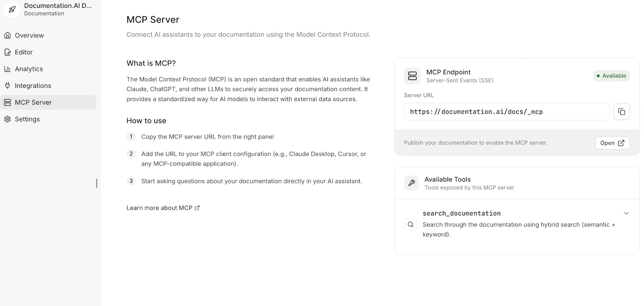644x306 pixels.
Task: Copy the MCP server URL
Action: [x=621, y=112]
